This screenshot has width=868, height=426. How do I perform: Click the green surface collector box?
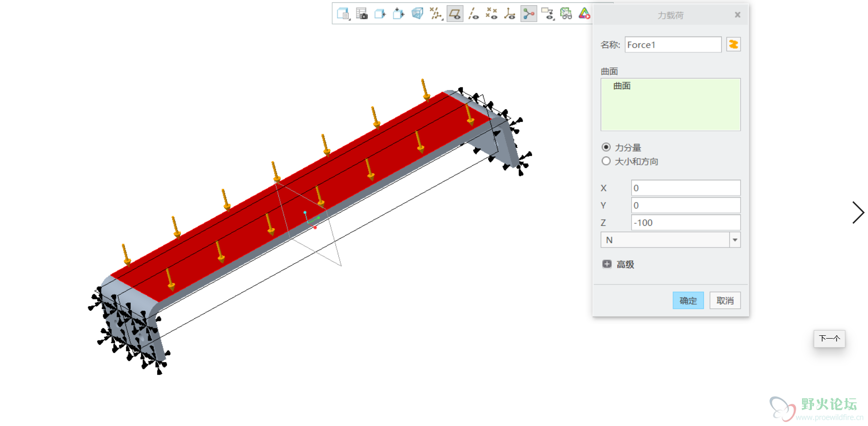(x=670, y=104)
